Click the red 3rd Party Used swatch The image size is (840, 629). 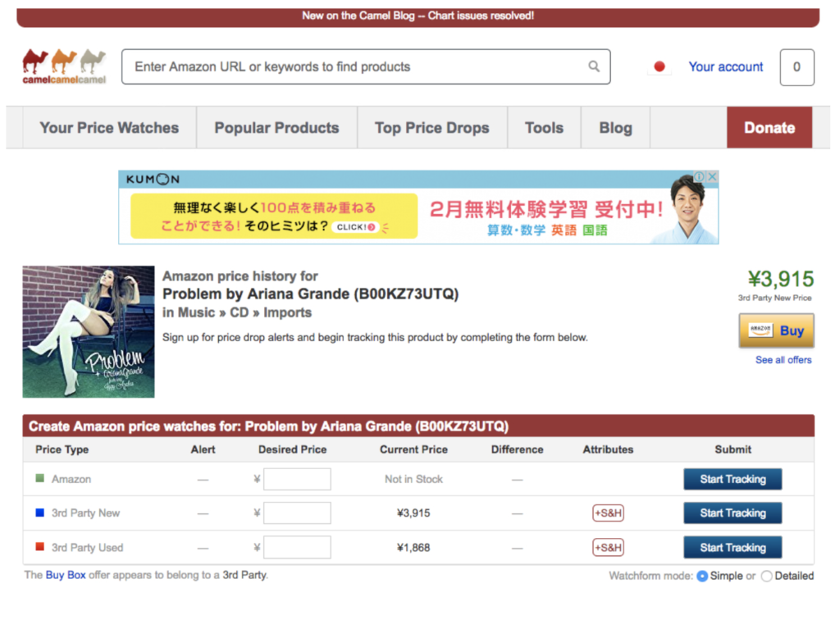[x=39, y=546]
